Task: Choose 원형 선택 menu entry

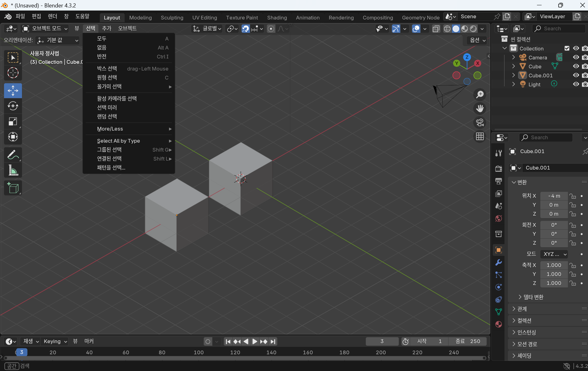Action: (129, 78)
